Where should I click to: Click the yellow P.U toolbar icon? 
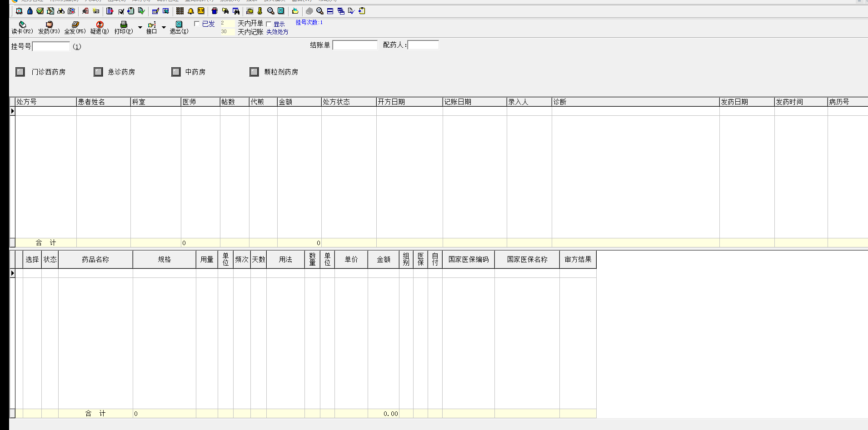tap(201, 11)
